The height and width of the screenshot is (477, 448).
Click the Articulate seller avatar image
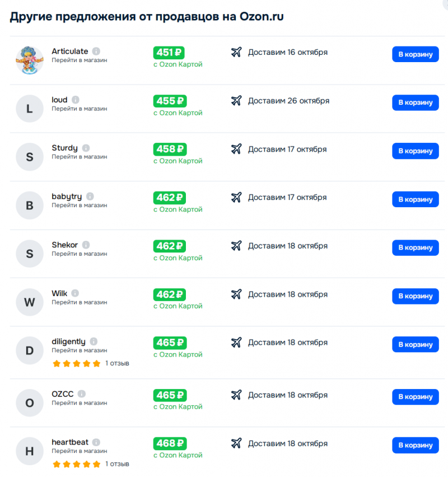[30, 60]
